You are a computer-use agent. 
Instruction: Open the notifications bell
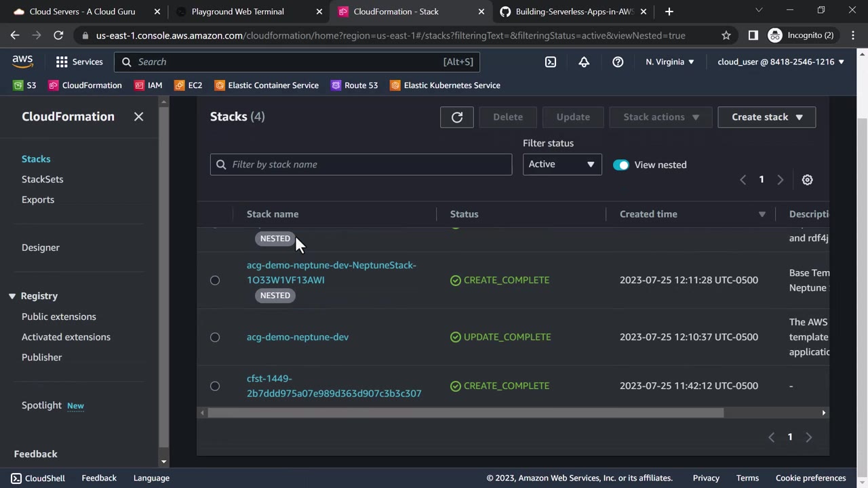click(x=584, y=62)
